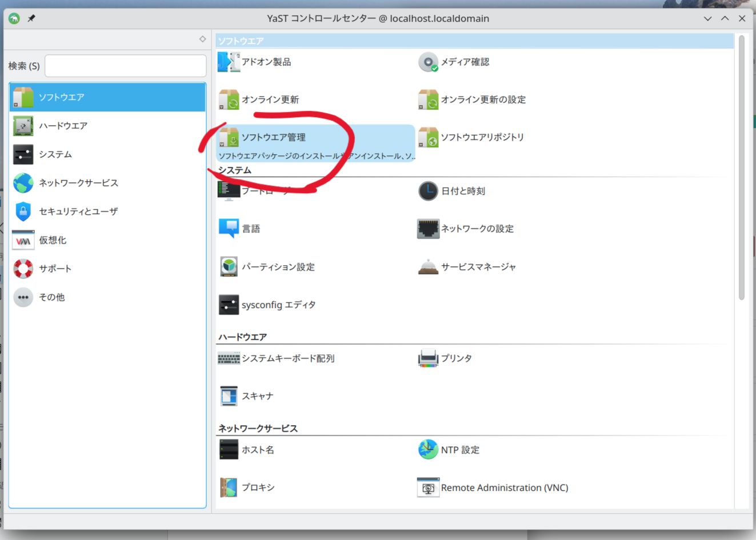Image resolution: width=756 pixels, height=540 pixels.
Task: Click the パーティション設定 label
Action: click(278, 267)
